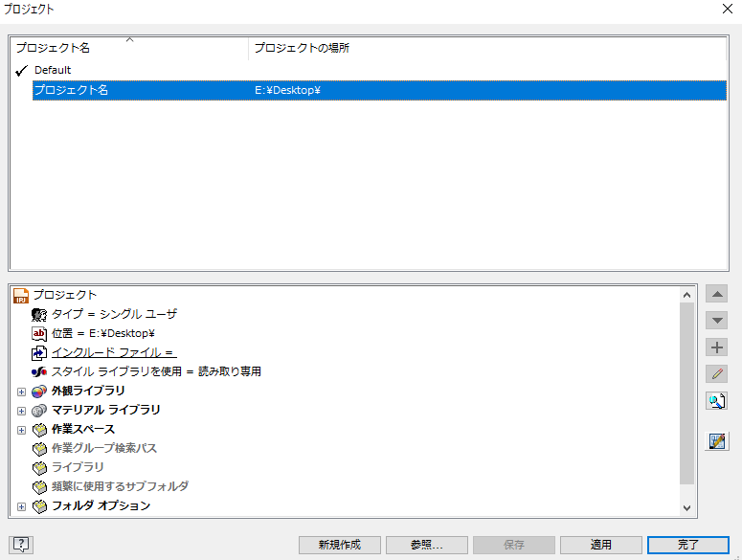Sort by the プロジェクト名 column header
This screenshot has height=560, width=742.
pyautogui.click(x=129, y=48)
